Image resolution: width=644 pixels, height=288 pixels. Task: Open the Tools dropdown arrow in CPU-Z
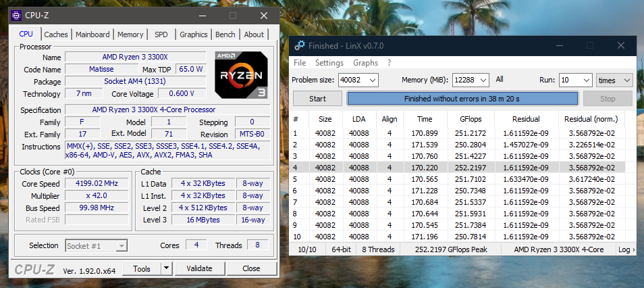(x=166, y=268)
